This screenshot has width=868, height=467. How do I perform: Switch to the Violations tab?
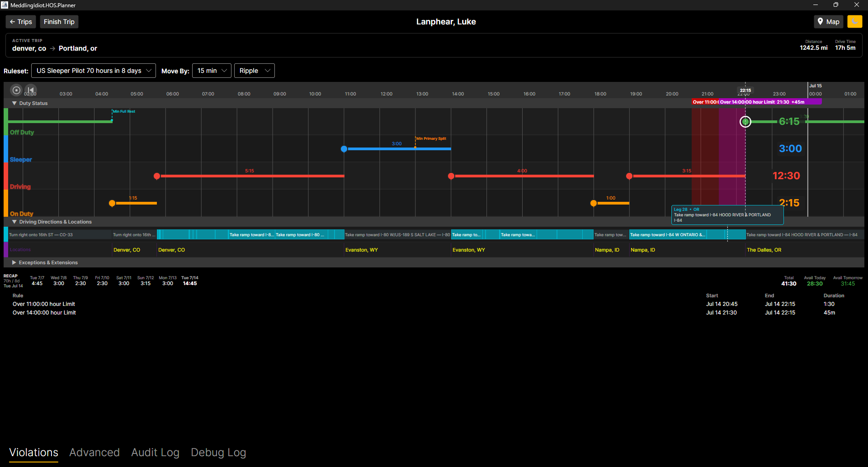point(34,453)
